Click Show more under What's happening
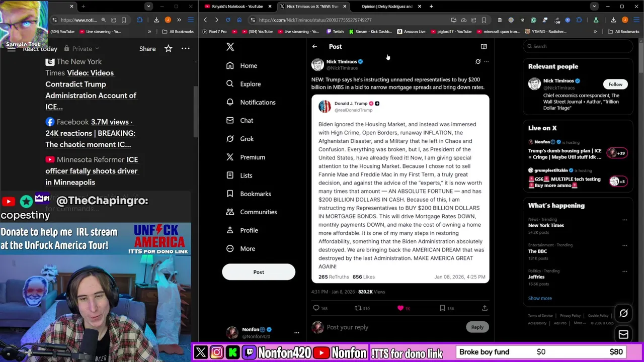The width and height of the screenshot is (644, 362). pos(540,298)
